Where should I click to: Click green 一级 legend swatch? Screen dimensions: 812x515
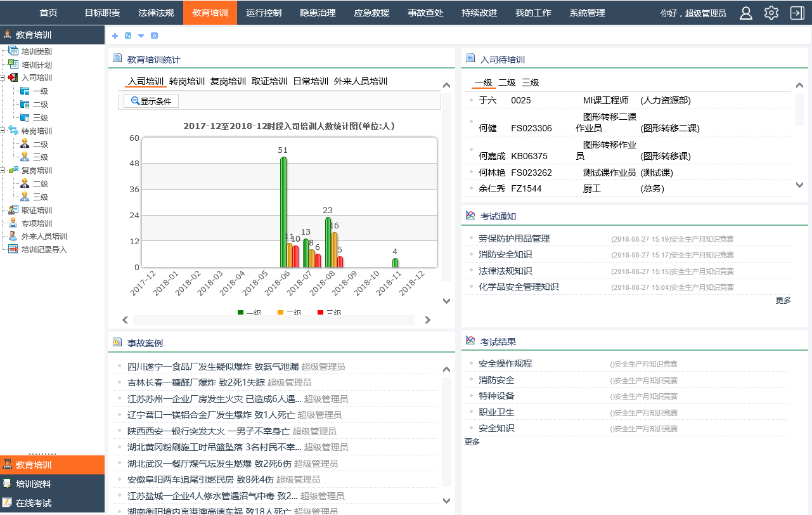click(x=240, y=313)
